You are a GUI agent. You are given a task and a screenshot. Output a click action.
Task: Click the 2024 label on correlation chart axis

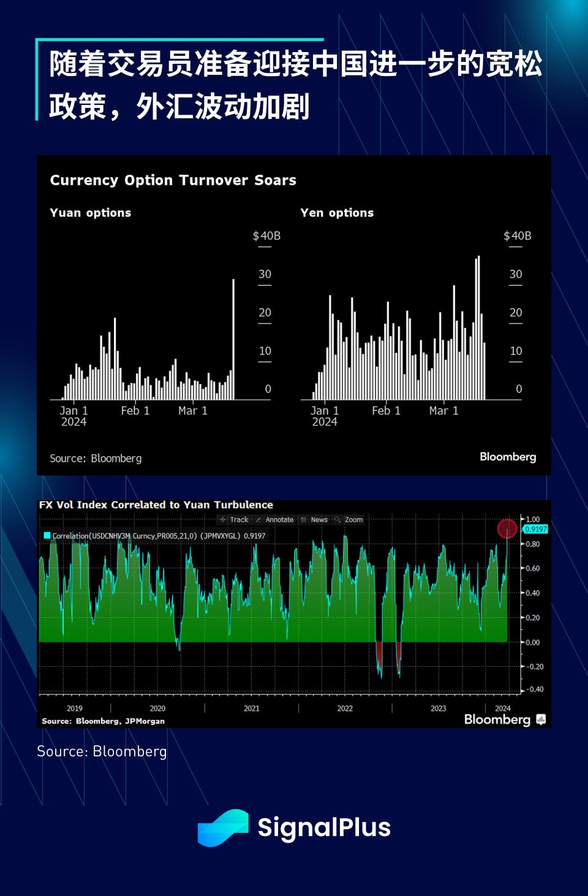[503, 708]
